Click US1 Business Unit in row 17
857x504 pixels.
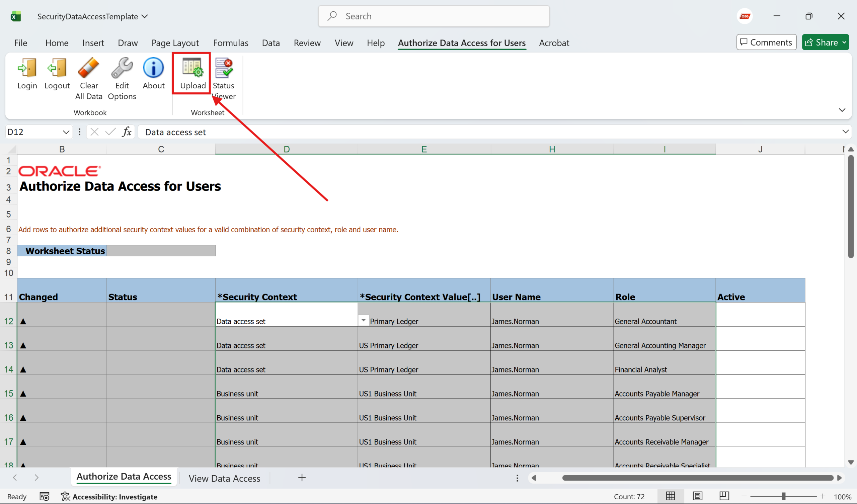[424, 435]
